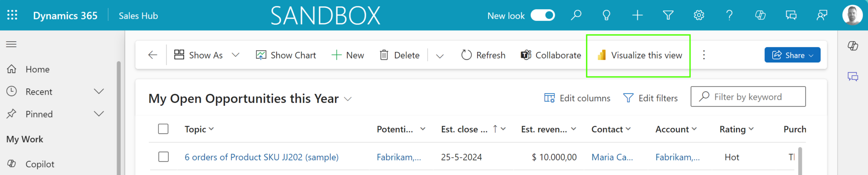Go to Home in the sidebar
This screenshot has height=175, width=868.
pos(37,69)
